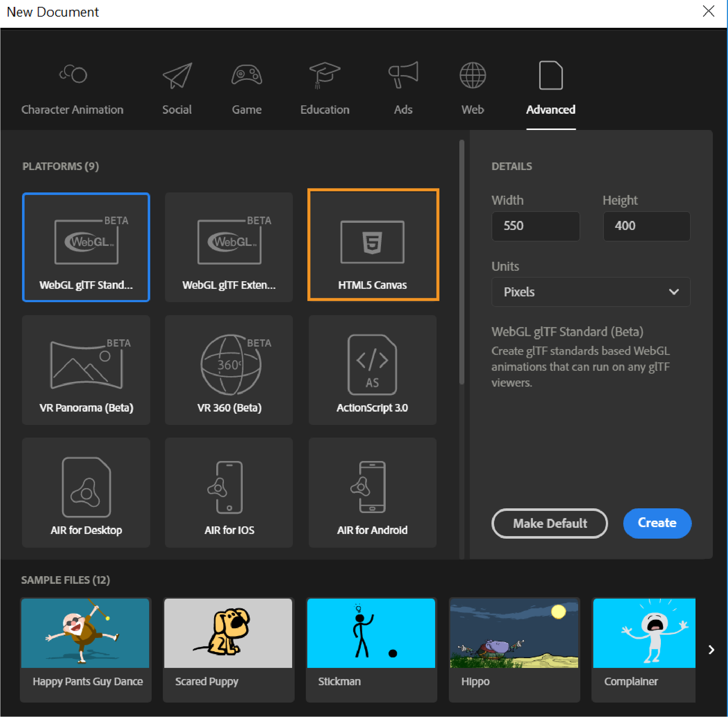Viewport: 728px width, 717px height.
Task: Select the WebGL glTF Standard tile
Action: point(86,247)
